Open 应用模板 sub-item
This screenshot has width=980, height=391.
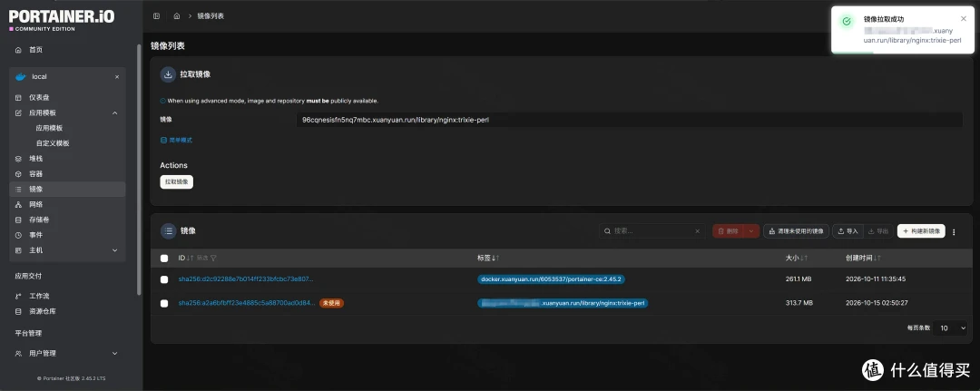(49, 128)
